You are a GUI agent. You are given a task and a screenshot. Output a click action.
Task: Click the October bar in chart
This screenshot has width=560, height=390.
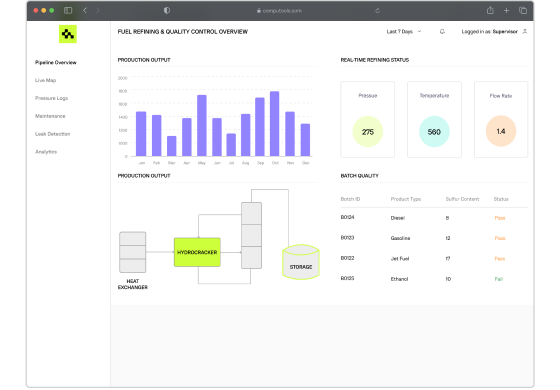coord(275,124)
